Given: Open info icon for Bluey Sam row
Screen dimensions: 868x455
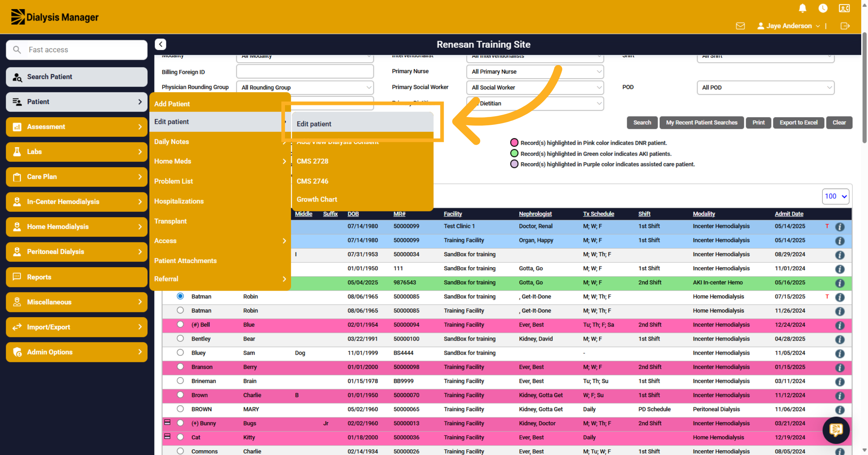Looking at the screenshot, I should click(840, 353).
